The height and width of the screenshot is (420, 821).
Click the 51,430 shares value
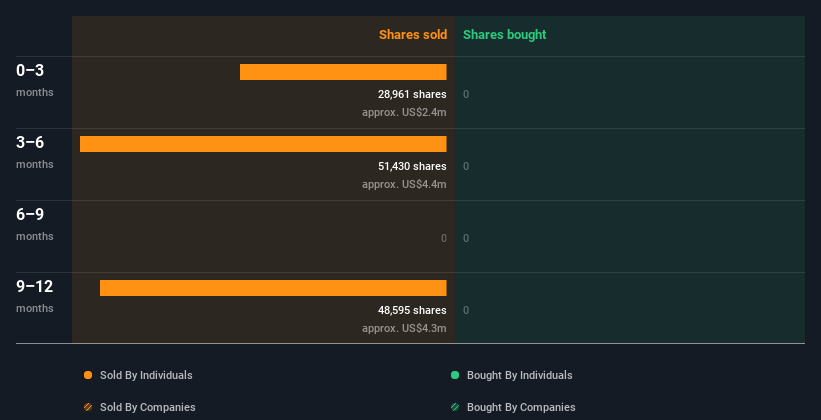pos(412,167)
